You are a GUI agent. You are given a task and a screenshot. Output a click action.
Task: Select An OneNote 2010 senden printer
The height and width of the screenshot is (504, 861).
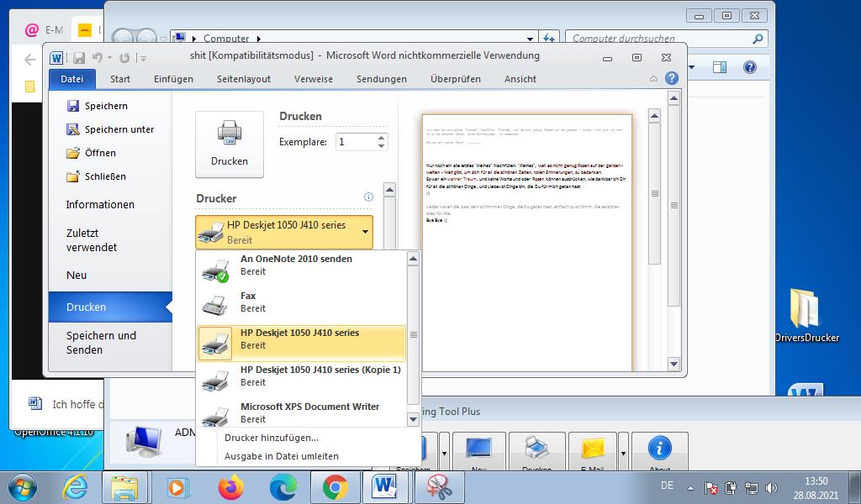click(x=302, y=265)
